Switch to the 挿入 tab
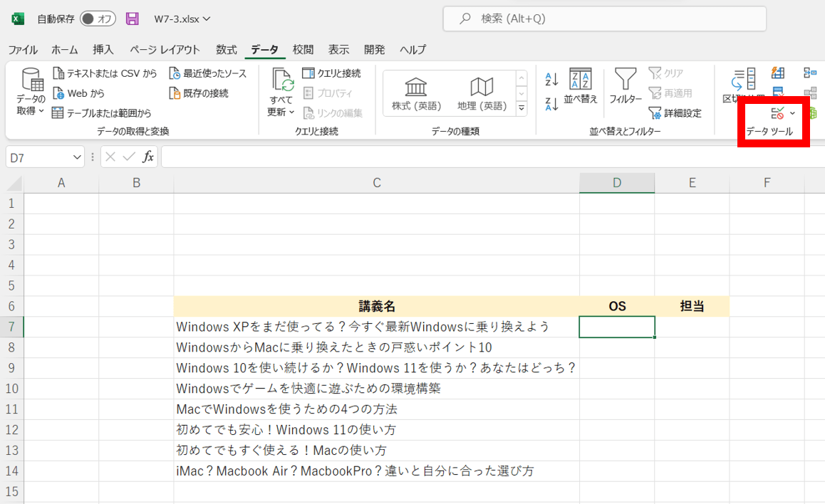Viewport: 825px width, 504px height. (103, 49)
